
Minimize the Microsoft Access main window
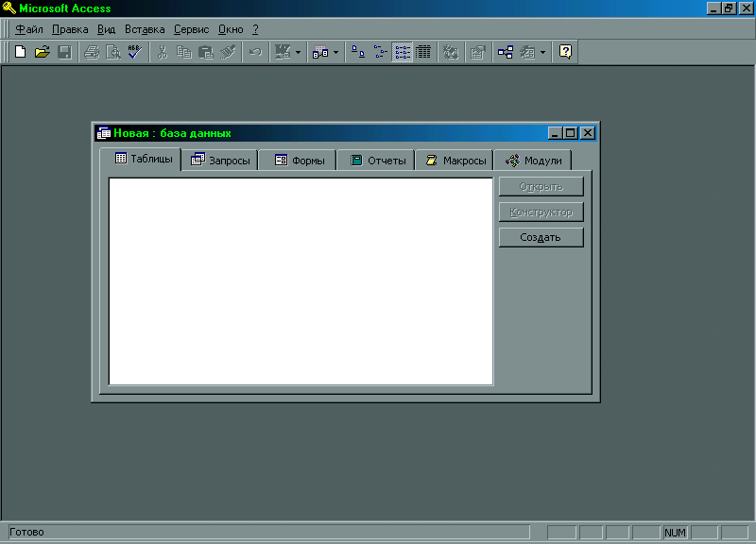tap(714, 8)
